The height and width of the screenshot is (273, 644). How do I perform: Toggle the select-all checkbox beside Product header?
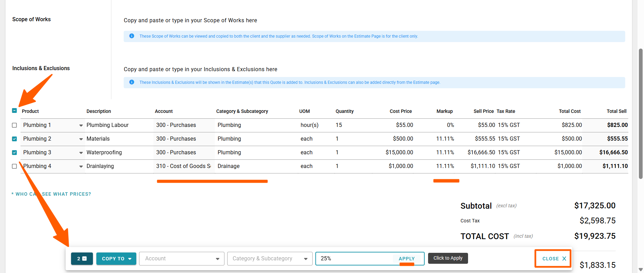coord(14,110)
